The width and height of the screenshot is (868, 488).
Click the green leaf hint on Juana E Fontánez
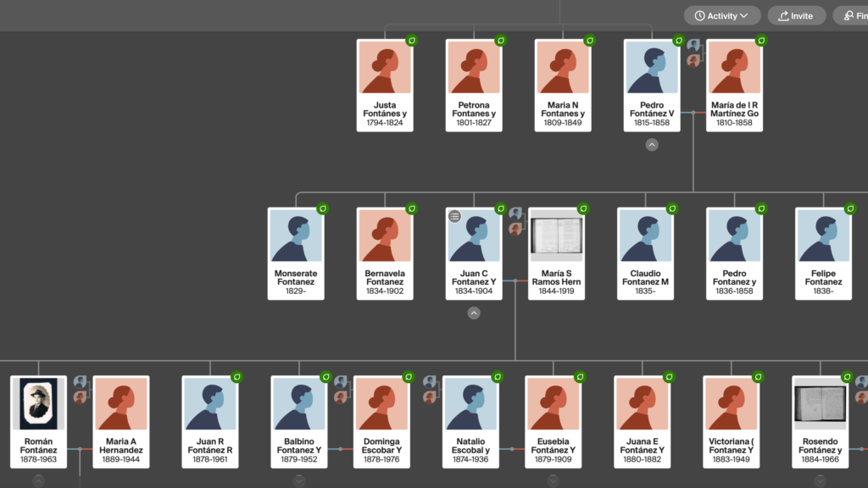pos(669,377)
